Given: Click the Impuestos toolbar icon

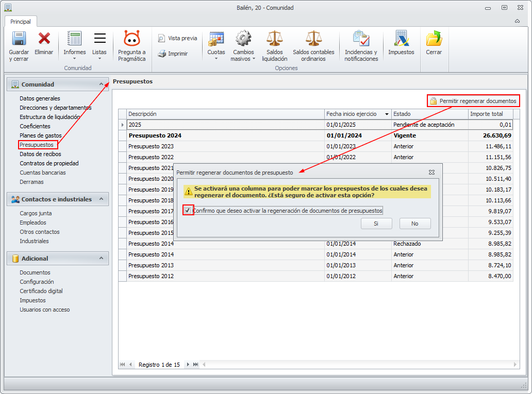Looking at the screenshot, I should click(x=401, y=40).
